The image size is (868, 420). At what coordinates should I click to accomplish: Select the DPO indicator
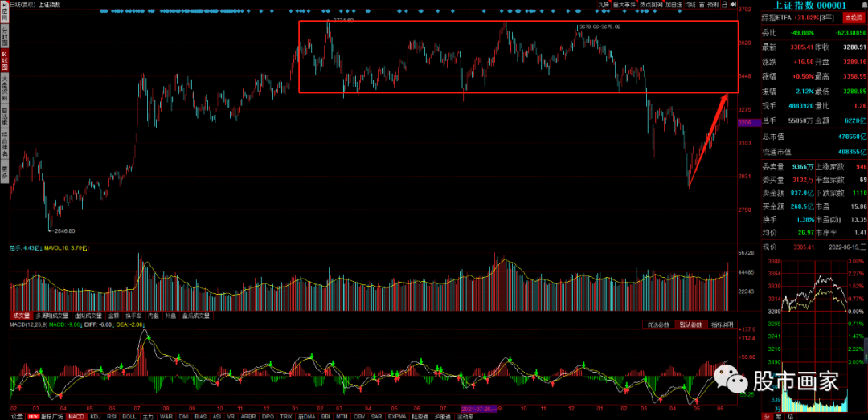[268, 416]
